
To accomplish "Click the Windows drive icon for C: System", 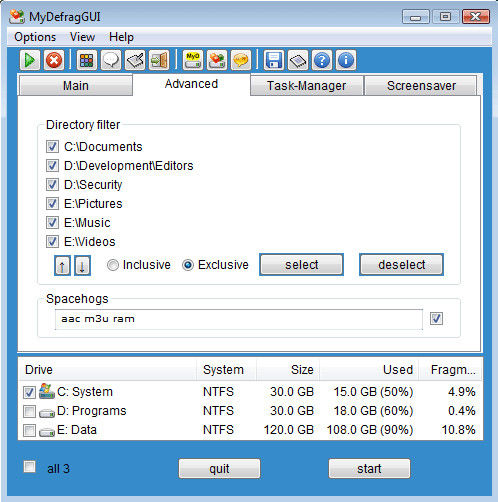I will (47, 391).
